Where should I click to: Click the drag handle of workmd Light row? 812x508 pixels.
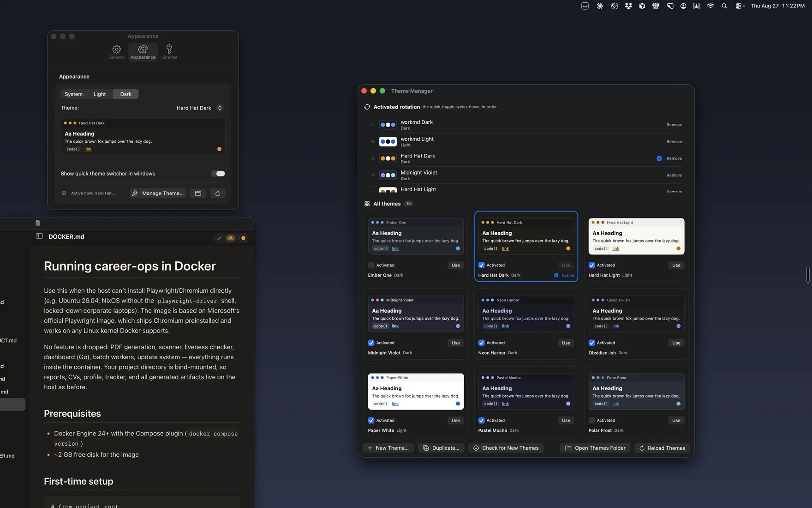pos(373,142)
